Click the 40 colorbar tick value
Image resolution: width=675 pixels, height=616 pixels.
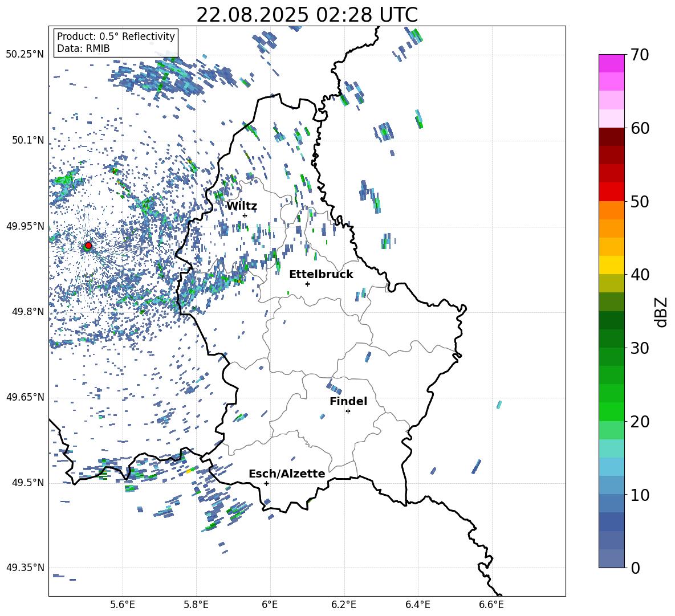[x=640, y=275]
